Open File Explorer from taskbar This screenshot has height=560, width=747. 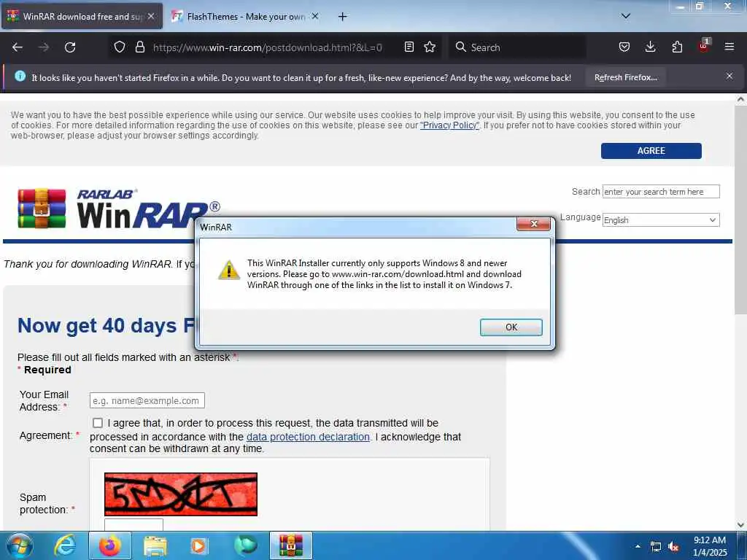155,545
